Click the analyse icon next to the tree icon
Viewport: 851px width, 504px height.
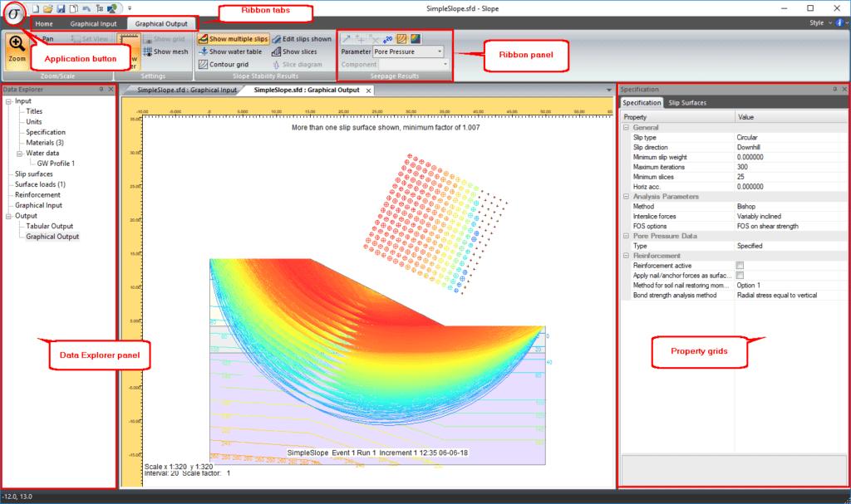[112, 8]
